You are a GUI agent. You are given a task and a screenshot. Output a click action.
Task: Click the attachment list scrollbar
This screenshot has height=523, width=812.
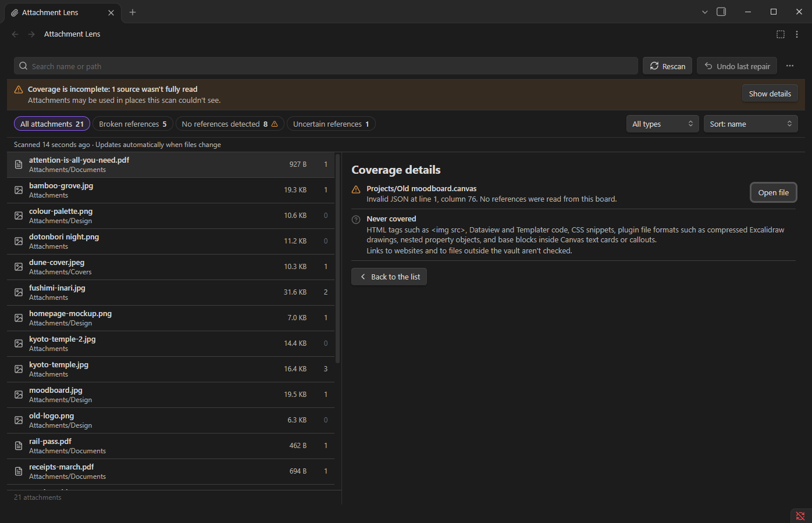coord(338,259)
